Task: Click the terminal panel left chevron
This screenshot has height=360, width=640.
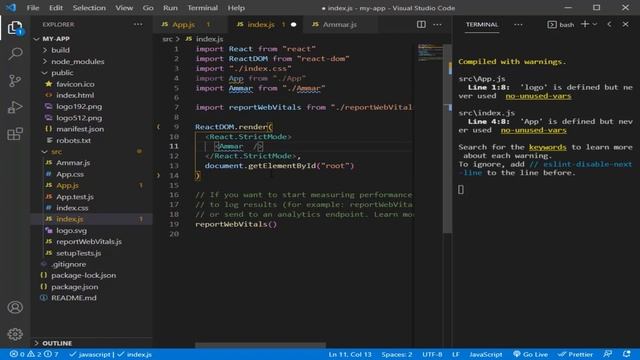Action: point(609,24)
